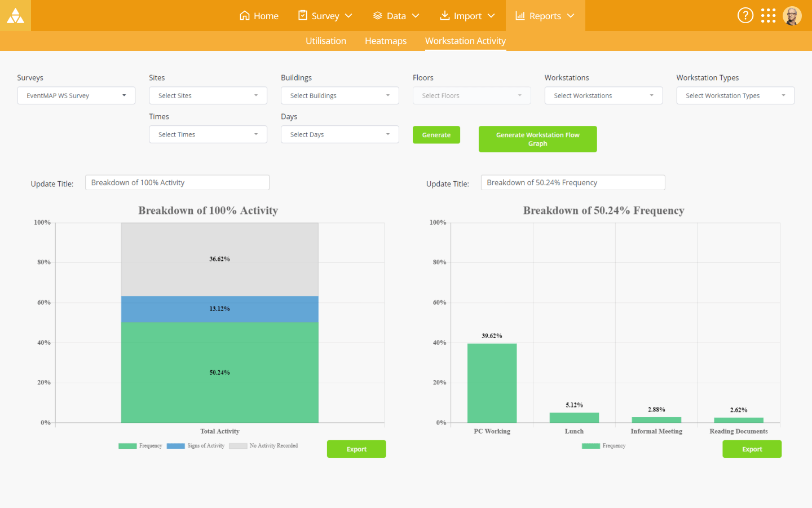Click the triangle logo icon
Screen dimensions: 812x508
point(15,16)
